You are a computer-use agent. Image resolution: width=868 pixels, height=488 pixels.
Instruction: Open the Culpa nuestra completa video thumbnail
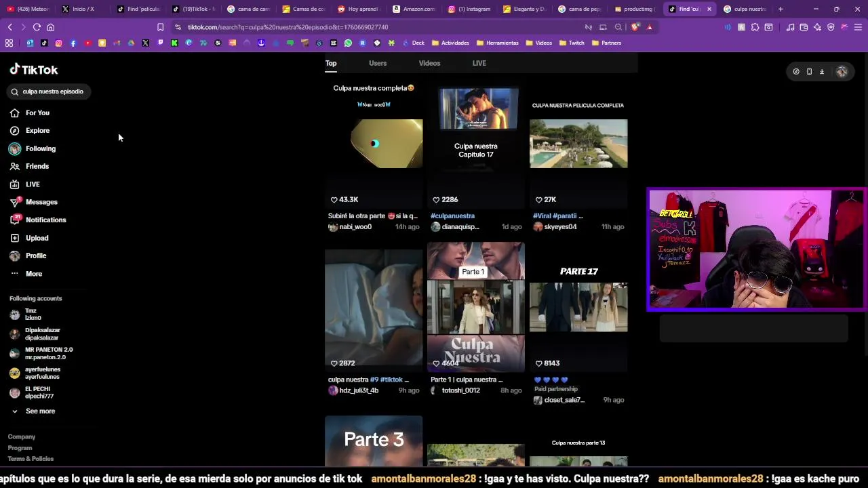[x=374, y=144]
